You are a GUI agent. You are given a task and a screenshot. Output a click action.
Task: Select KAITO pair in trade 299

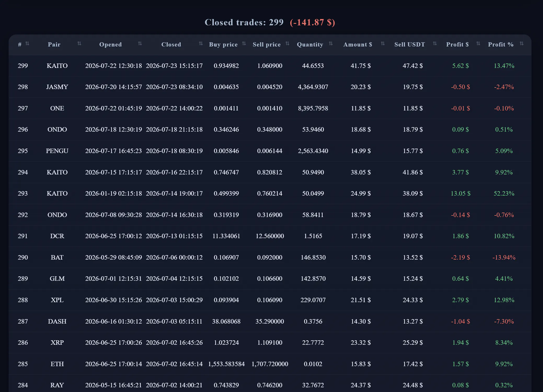(57, 66)
